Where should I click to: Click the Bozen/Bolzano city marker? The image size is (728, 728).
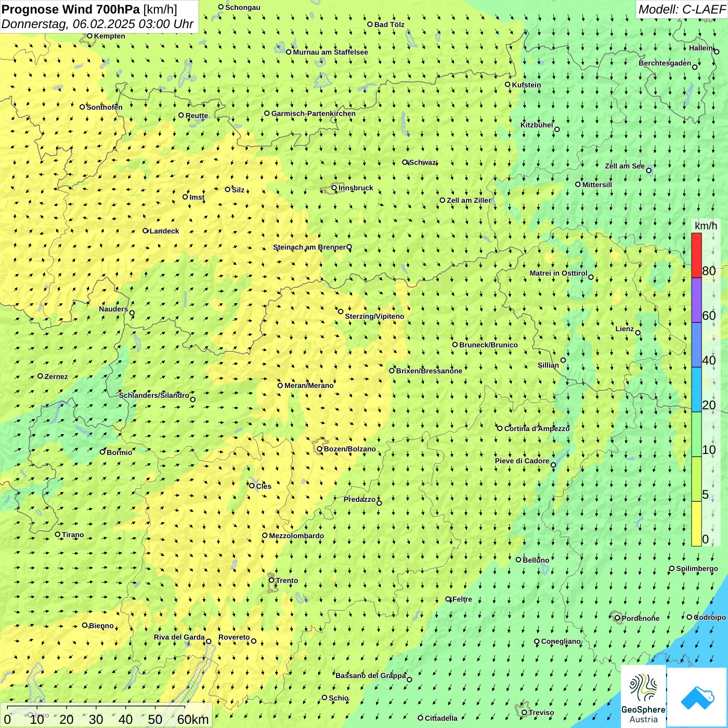(x=319, y=449)
